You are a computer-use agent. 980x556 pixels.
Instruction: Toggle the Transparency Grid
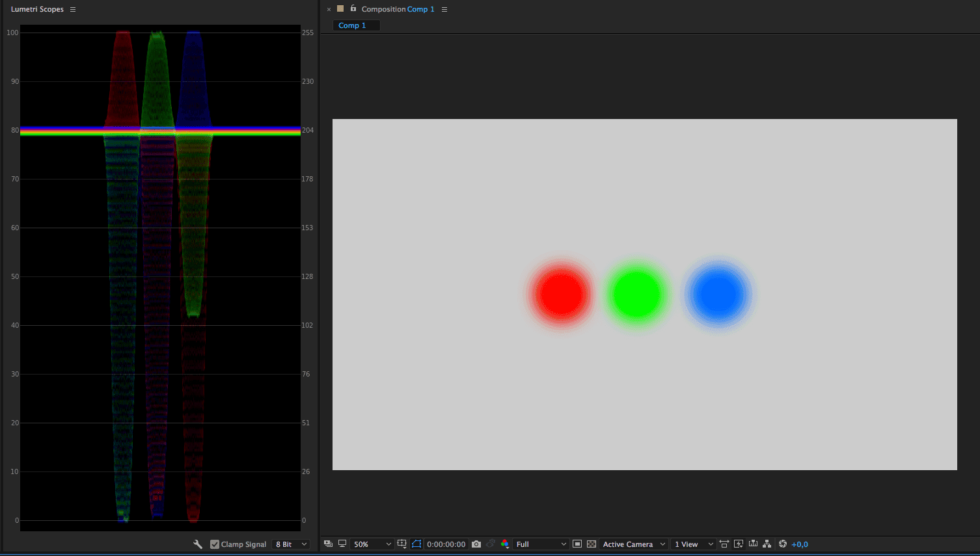592,544
